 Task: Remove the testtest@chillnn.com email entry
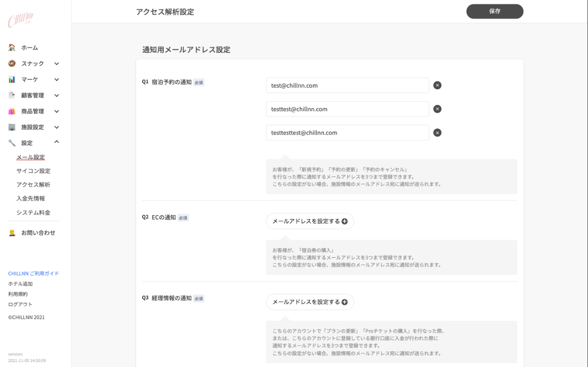[437, 109]
